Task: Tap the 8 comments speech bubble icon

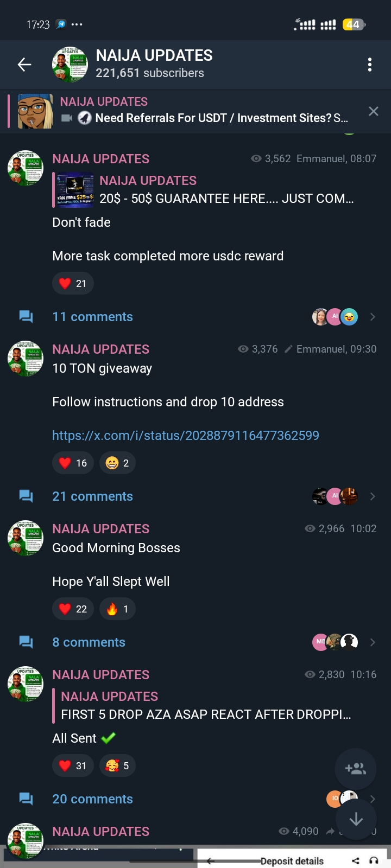Action: click(x=26, y=642)
